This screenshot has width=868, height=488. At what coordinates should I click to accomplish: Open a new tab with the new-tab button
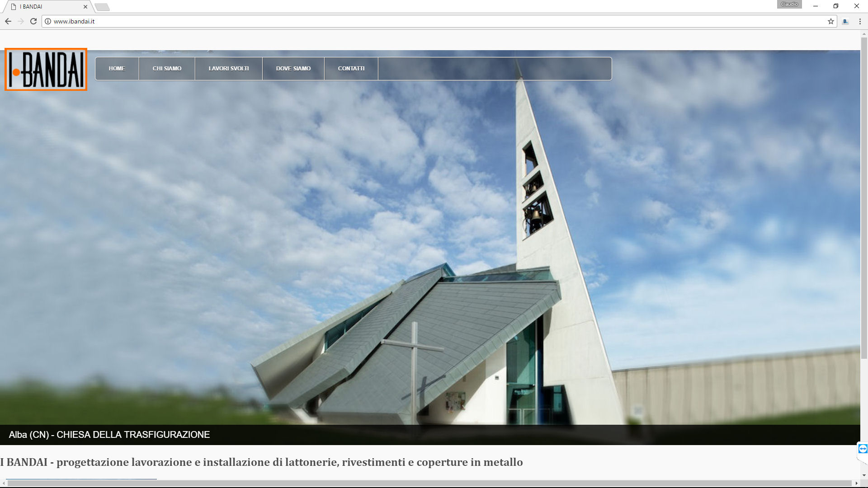tap(102, 7)
